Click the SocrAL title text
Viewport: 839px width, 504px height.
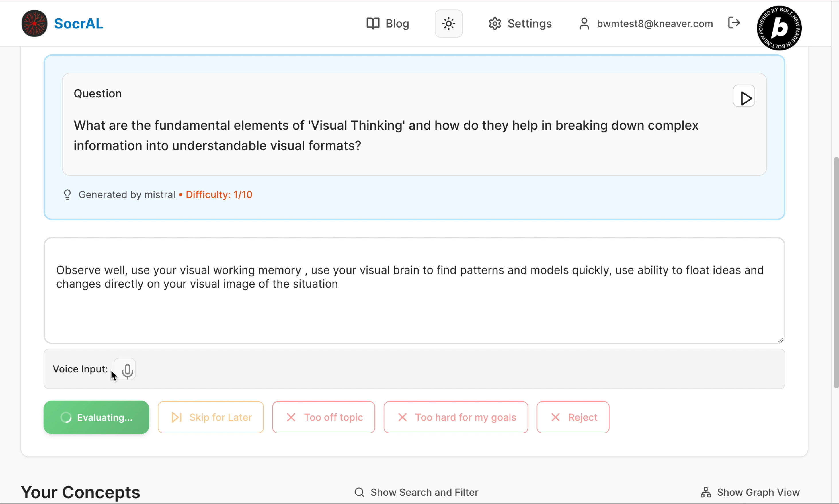pos(79,24)
